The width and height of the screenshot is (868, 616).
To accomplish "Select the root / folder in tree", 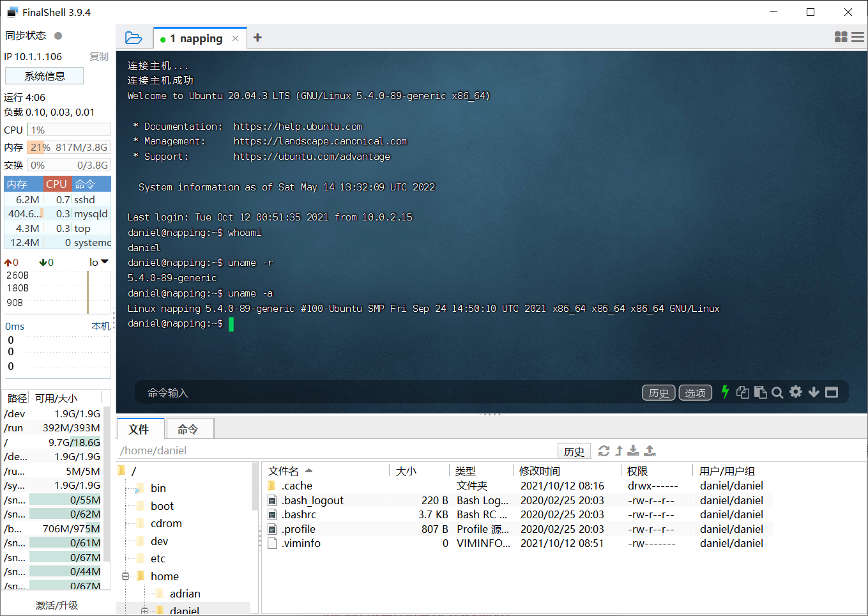I will pyautogui.click(x=133, y=472).
